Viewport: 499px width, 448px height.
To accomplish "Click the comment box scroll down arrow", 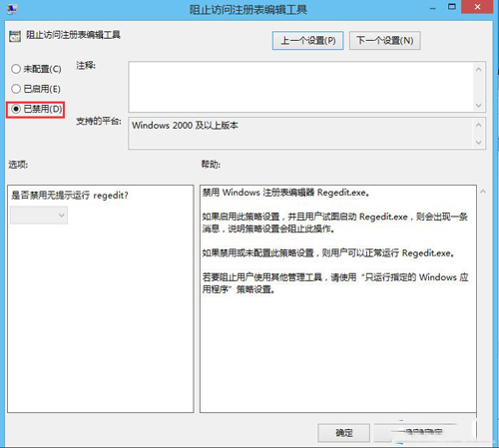I will [x=478, y=106].
